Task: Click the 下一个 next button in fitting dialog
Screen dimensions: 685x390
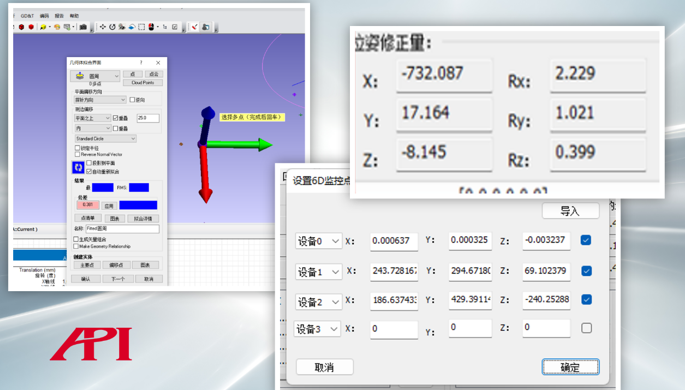Action: (x=118, y=279)
